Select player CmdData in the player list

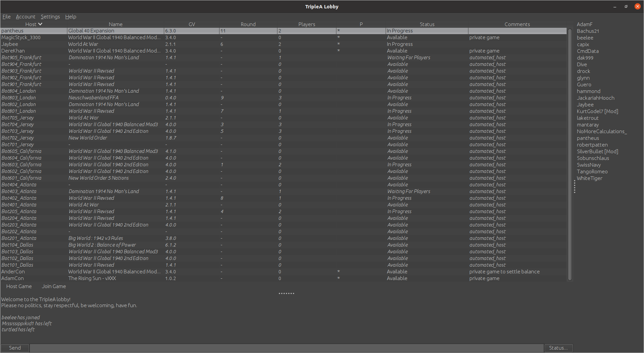point(588,51)
